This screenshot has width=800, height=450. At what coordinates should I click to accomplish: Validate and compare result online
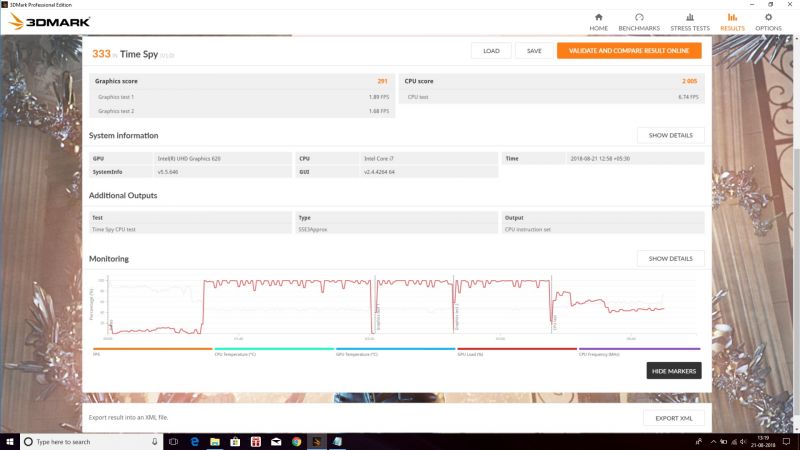[x=629, y=51]
